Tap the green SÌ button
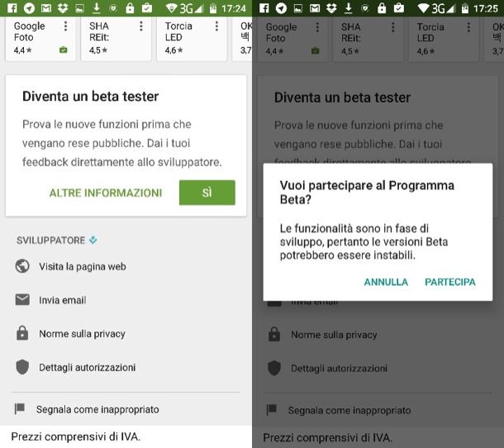Image resolution: width=504 pixels, height=448 pixels. click(207, 193)
